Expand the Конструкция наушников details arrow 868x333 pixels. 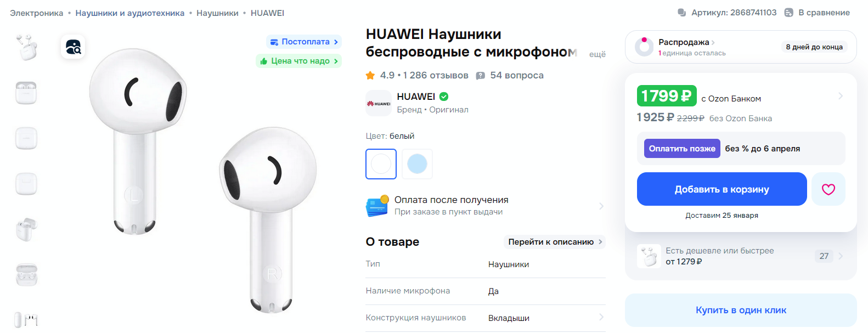click(x=601, y=317)
